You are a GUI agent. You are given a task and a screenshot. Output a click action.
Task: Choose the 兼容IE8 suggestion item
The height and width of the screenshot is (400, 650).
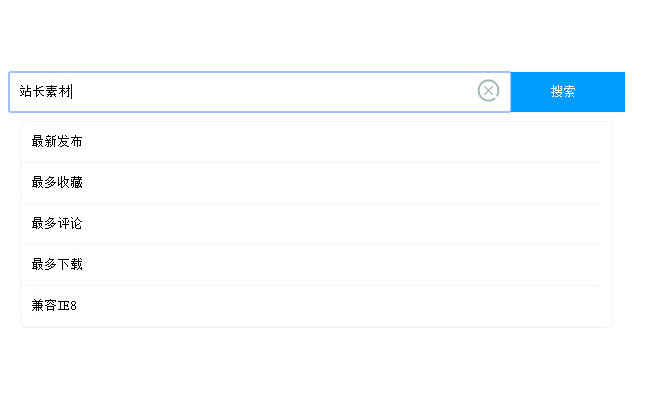pos(55,306)
